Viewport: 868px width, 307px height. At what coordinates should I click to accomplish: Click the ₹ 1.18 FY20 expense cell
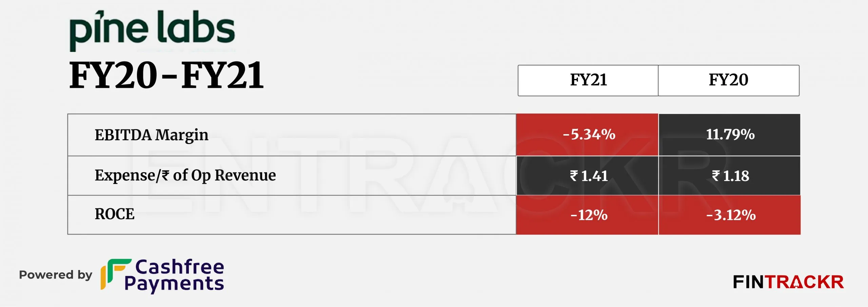(x=729, y=176)
